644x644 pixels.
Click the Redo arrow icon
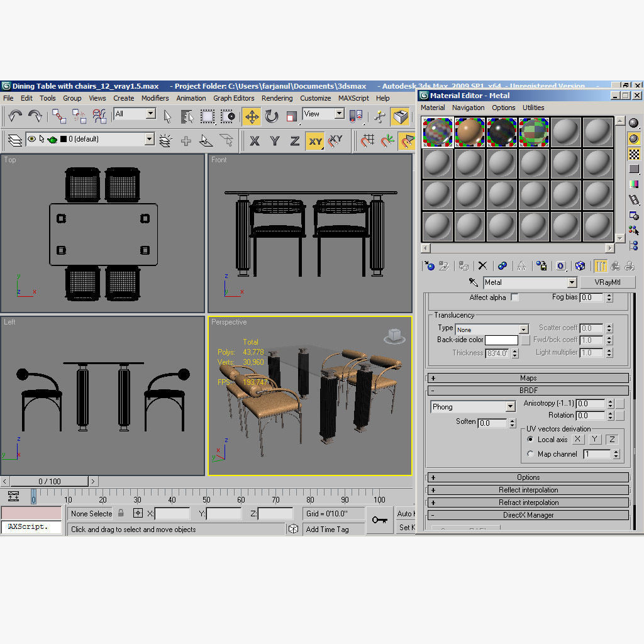pos(35,116)
